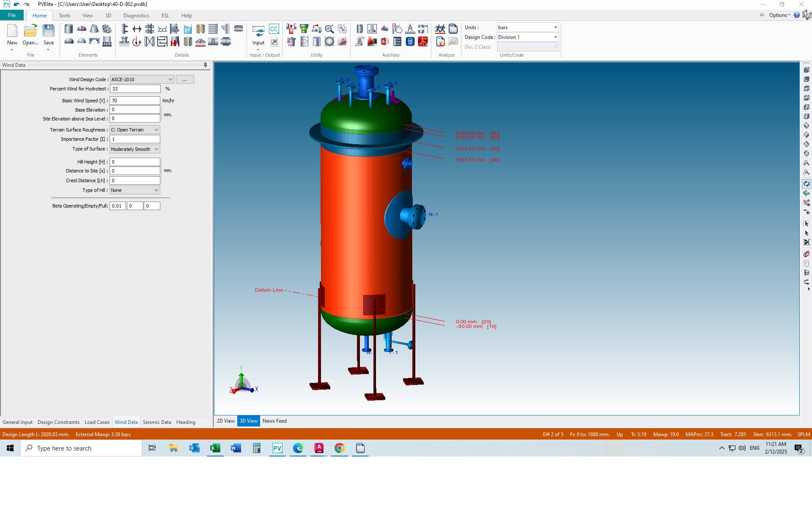Open the Diagnostics ribbon tab
This screenshot has width=812, height=530.
pyautogui.click(x=136, y=16)
